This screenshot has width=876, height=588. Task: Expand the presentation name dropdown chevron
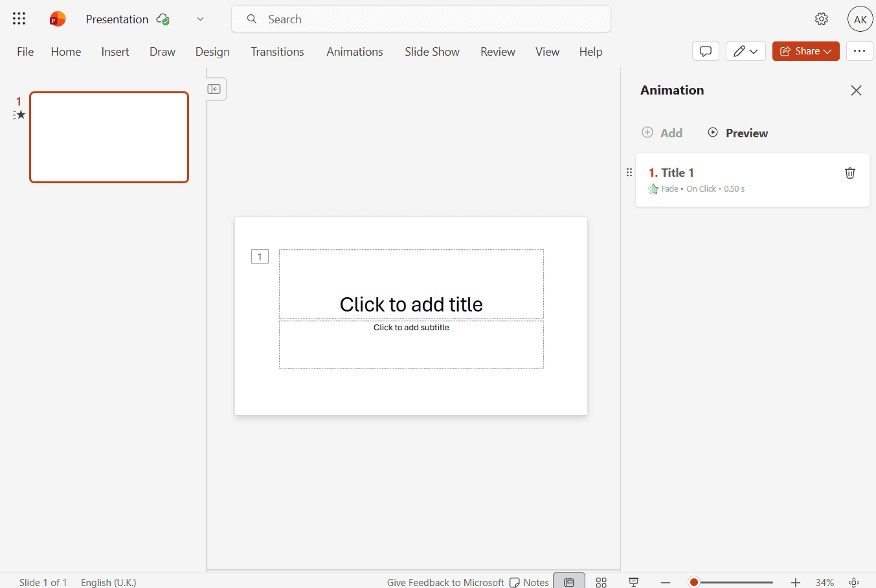(200, 19)
